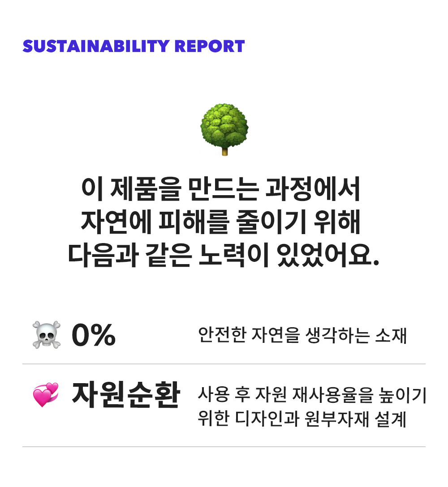
Task: Click the brown trunk of the tree emoji
Action: (224, 152)
